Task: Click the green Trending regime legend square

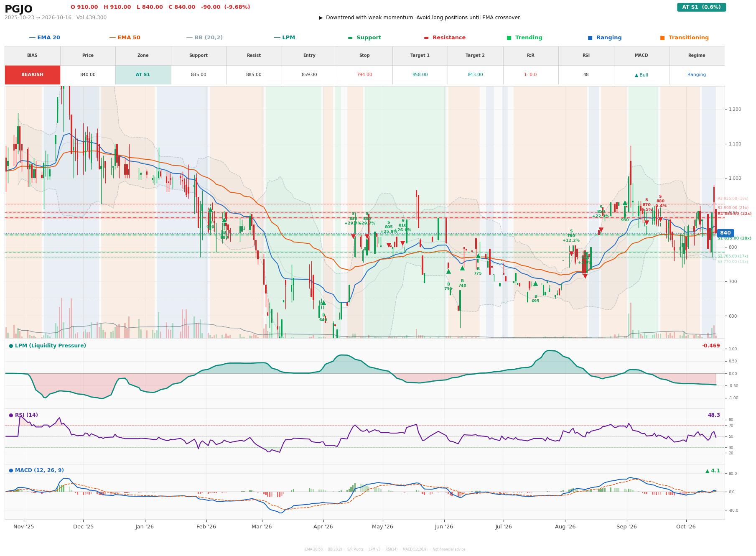Action: [509, 38]
